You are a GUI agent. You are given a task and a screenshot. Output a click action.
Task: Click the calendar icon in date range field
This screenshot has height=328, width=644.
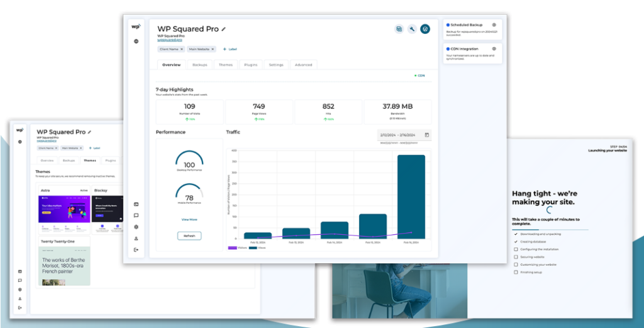(x=427, y=135)
